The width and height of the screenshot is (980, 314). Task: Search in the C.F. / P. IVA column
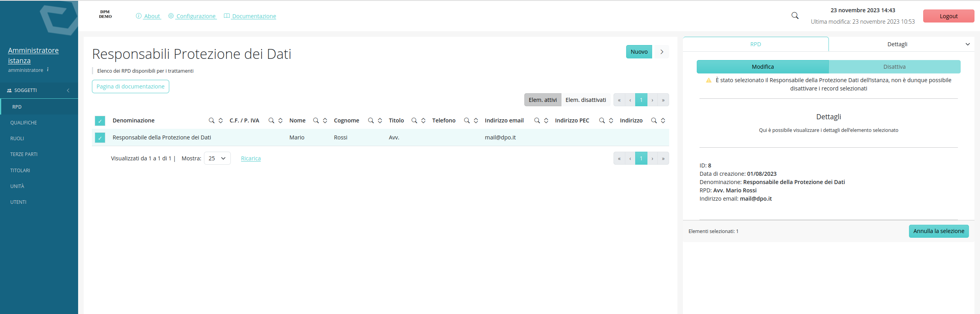tap(271, 120)
